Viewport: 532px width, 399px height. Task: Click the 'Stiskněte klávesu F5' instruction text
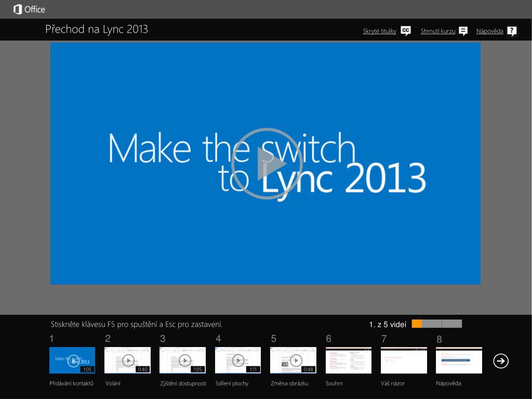(x=137, y=324)
